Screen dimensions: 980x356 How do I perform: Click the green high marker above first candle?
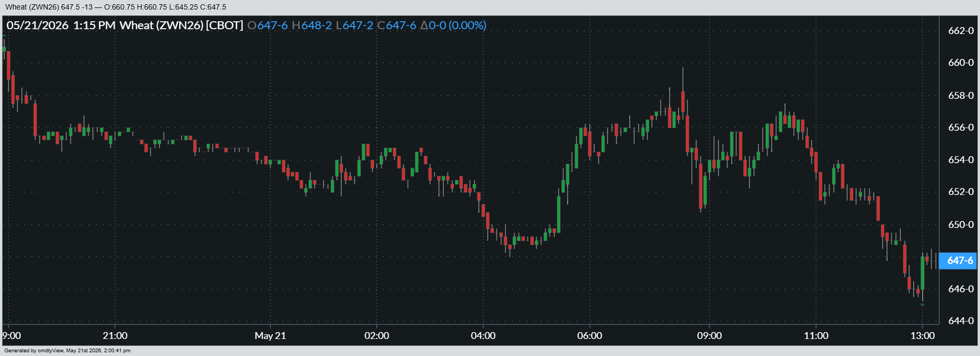[x=4, y=36]
